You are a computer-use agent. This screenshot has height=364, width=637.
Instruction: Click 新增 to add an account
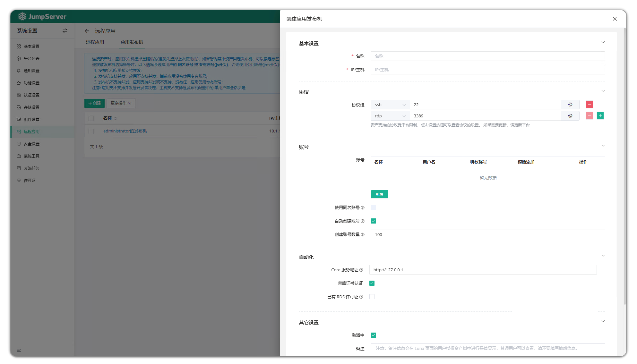click(380, 194)
